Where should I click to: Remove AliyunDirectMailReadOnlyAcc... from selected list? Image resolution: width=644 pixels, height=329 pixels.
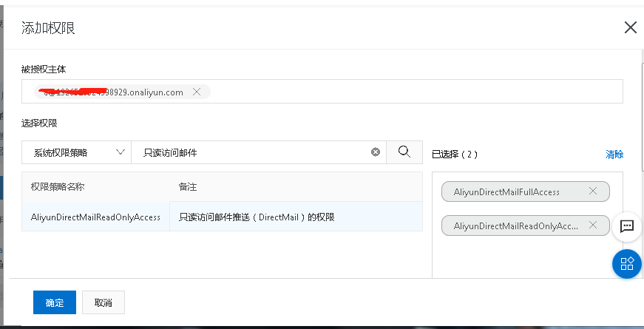tap(592, 225)
